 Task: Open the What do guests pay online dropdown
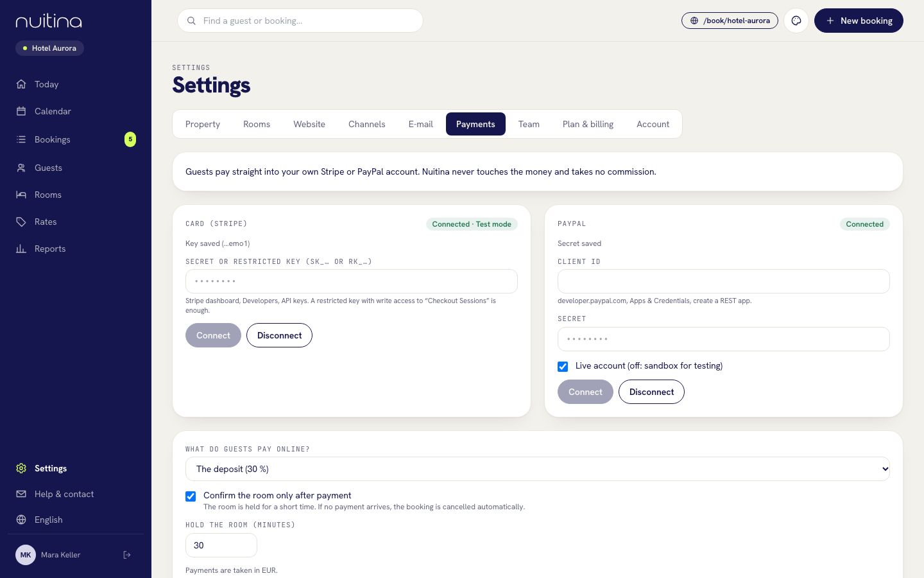(x=538, y=469)
